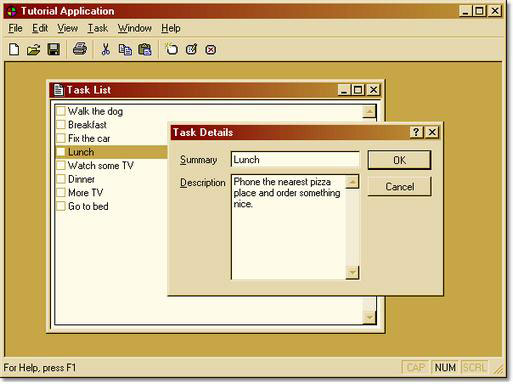Click the CAP status bar indicator
Screen dimensions: 513x384
pyautogui.click(x=415, y=367)
